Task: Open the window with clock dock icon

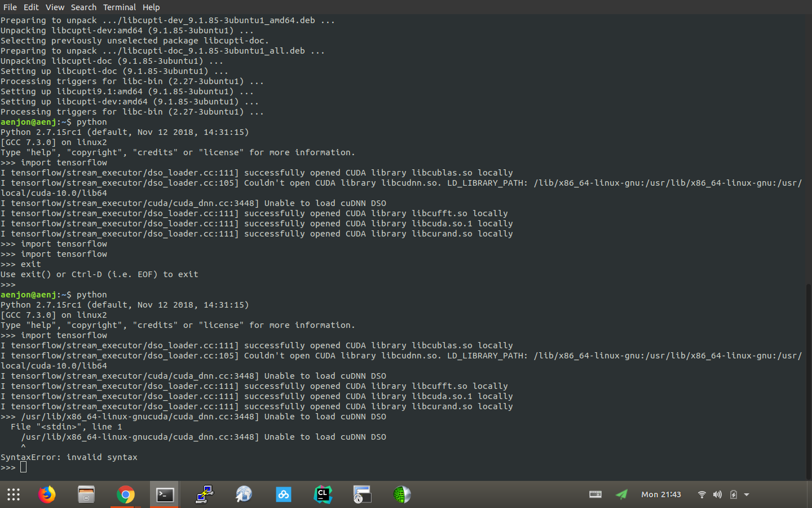Action: click(x=363, y=495)
